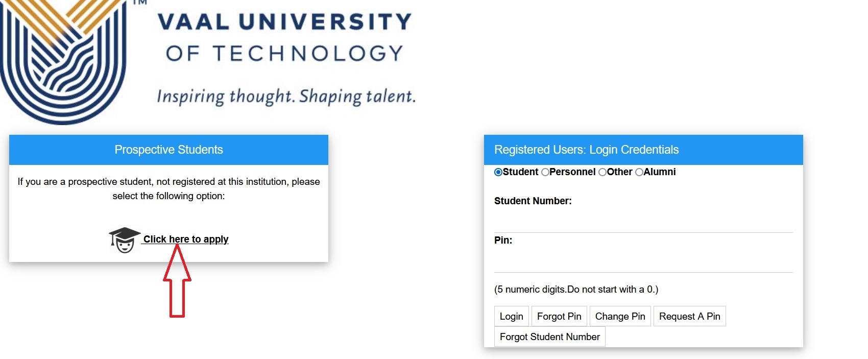Click the graduate face with cap icon
868x359 pixels.
tap(124, 240)
